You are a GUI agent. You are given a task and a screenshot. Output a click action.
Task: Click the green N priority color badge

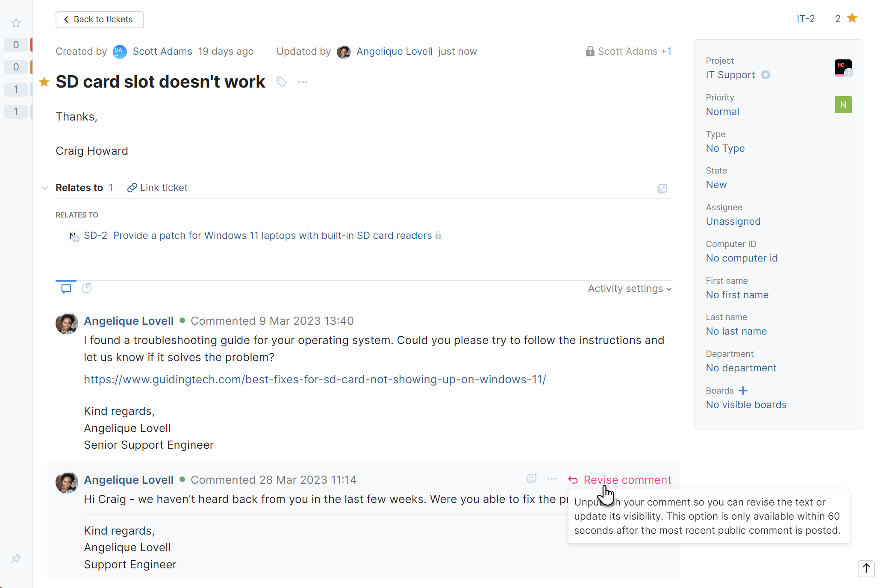tap(843, 105)
